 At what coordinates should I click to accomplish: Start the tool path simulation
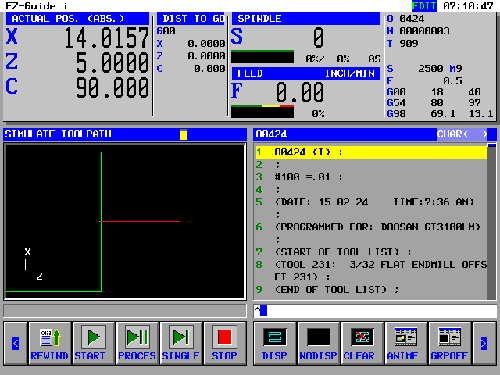click(x=93, y=343)
